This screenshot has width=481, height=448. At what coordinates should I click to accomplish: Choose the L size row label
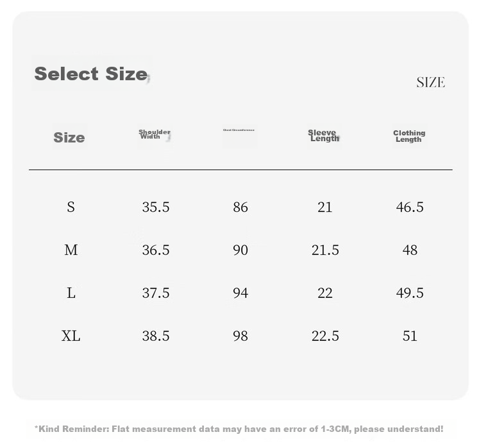click(x=71, y=293)
